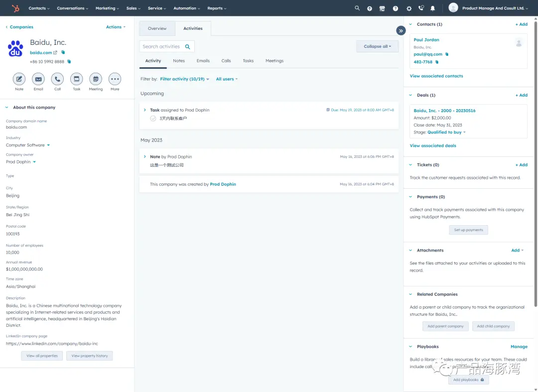
Task: Select the Emails activity tab
Action: click(203, 61)
